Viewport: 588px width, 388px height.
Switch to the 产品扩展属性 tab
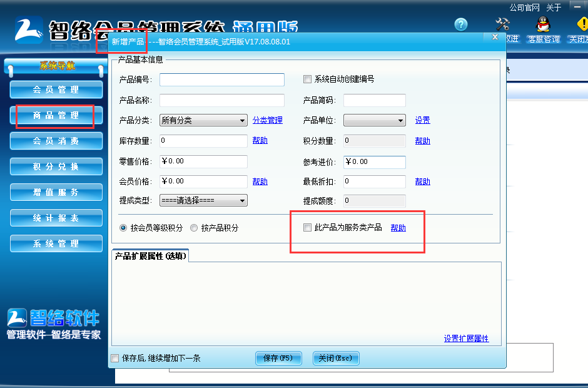coord(150,255)
